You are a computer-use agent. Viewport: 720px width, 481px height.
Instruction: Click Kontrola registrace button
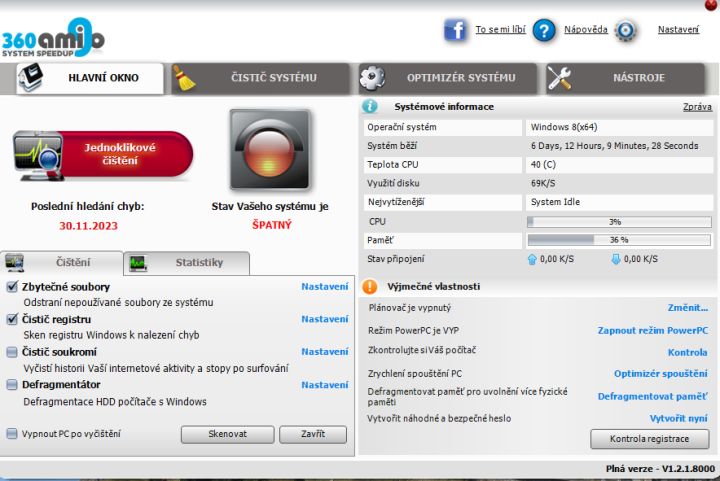[650, 439]
